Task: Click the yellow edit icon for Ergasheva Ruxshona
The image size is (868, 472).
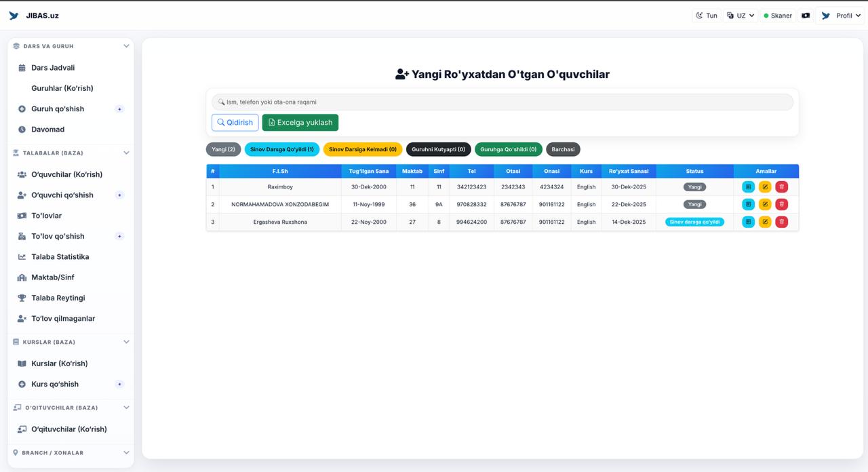Action: [x=765, y=222]
